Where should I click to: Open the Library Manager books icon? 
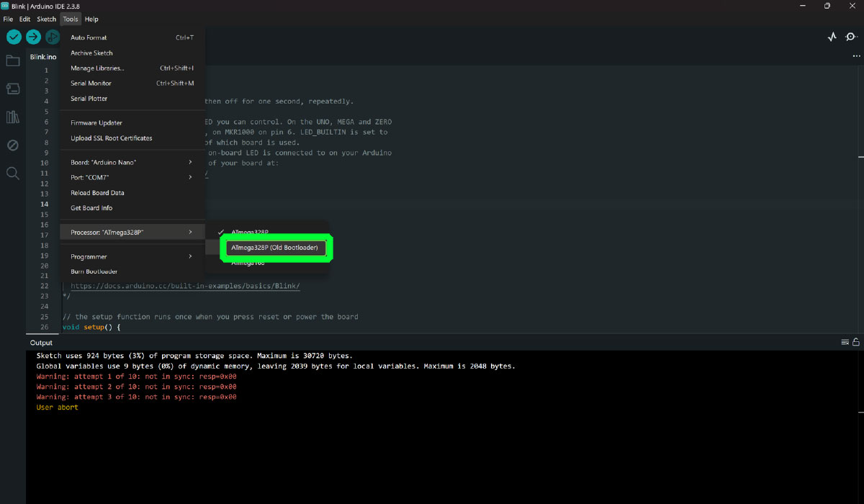point(13,117)
